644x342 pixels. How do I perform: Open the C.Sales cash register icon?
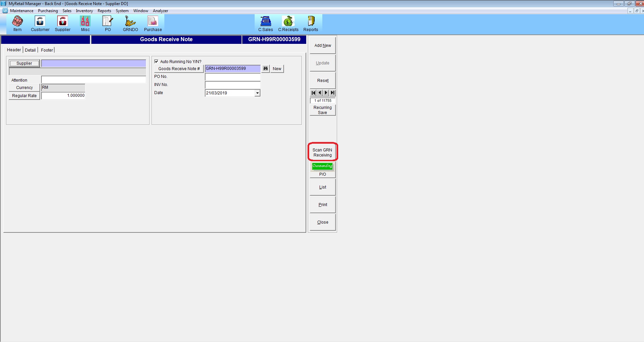point(265,24)
